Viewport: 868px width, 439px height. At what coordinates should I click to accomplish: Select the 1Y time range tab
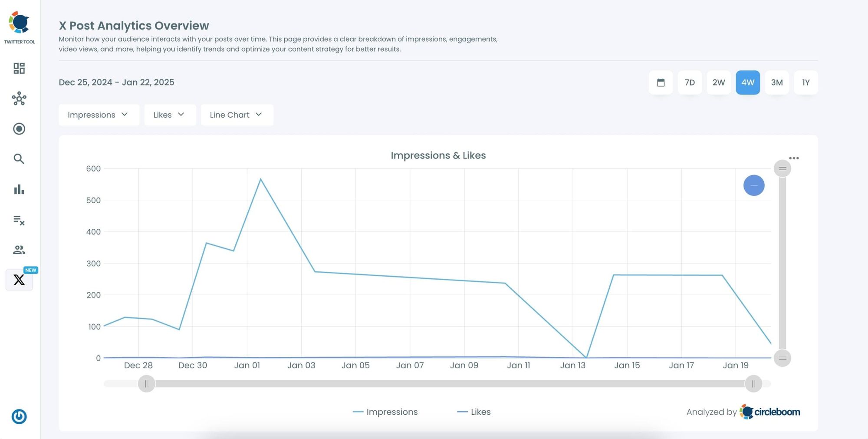(806, 82)
